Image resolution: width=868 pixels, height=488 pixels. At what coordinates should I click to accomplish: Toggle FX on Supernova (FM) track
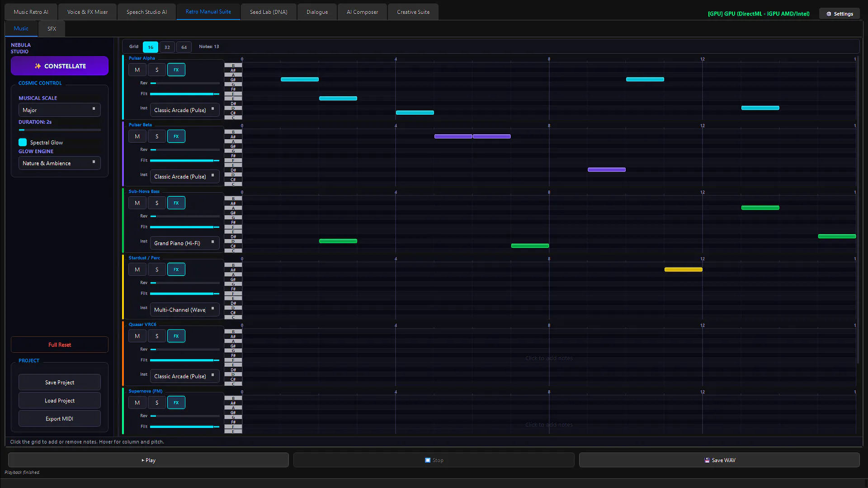click(176, 403)
